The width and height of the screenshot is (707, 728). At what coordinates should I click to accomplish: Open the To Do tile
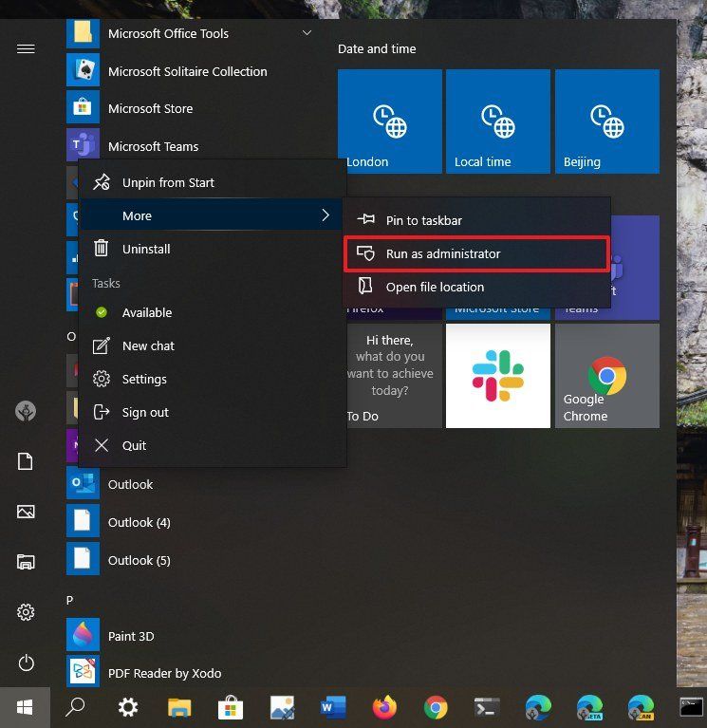[394, 376]
